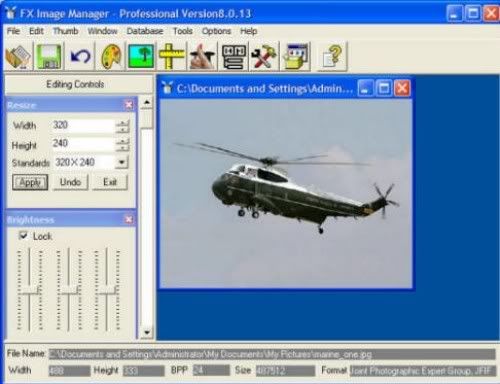
Task: Click the Format value field
Action: (x=423, y=371)
